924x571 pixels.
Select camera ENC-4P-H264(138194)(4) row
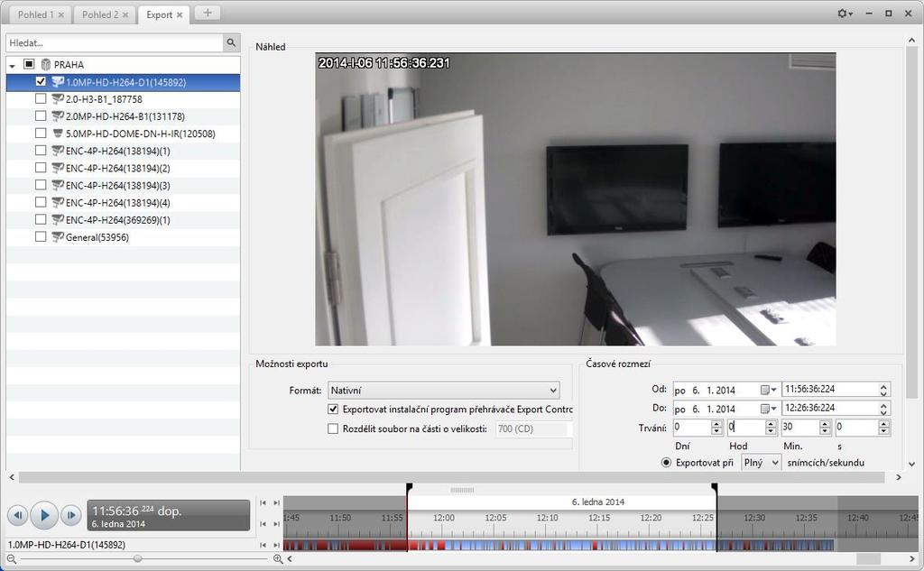(123, 202)
